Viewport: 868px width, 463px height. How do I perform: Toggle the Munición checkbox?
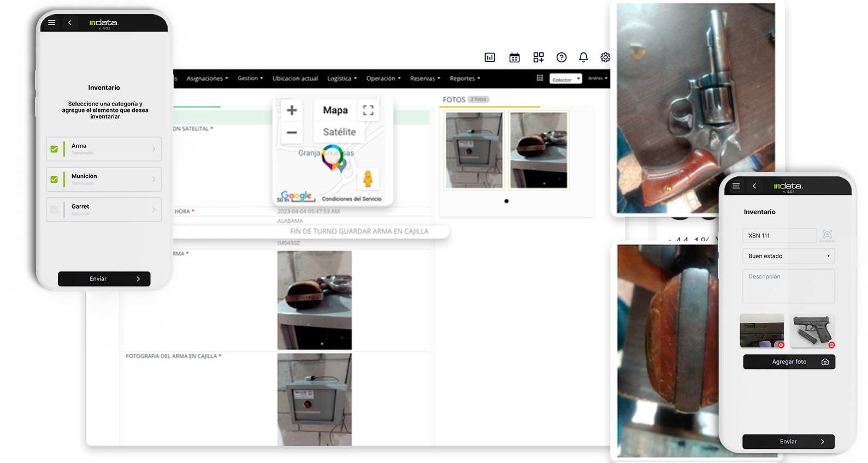click(54, 179)
